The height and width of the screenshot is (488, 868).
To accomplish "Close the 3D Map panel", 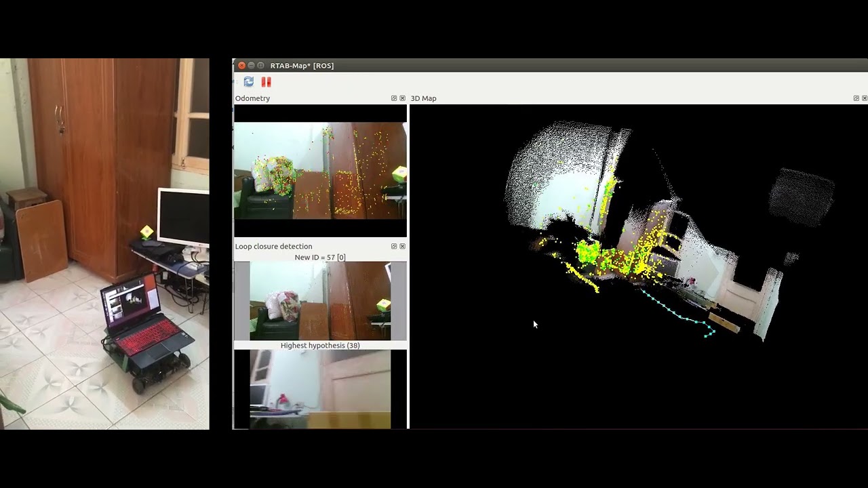I will [x=864, y=98].
